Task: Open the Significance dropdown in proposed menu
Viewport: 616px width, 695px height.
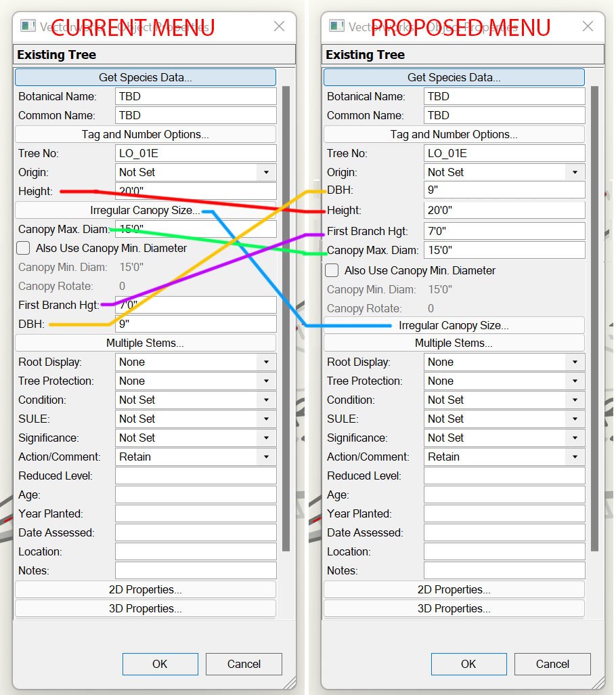Action: tap(576, 438)
